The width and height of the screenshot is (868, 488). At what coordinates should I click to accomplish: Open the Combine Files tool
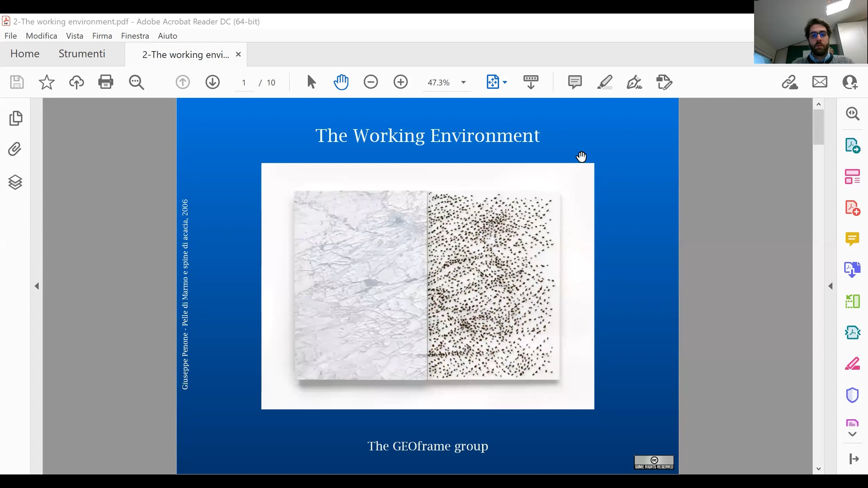pos(852,270)
